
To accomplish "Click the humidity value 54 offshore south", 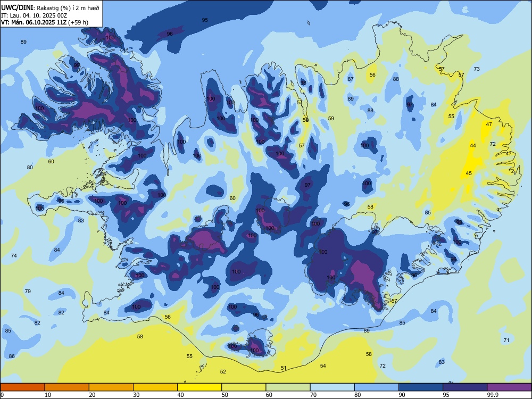I will [323, 365].
